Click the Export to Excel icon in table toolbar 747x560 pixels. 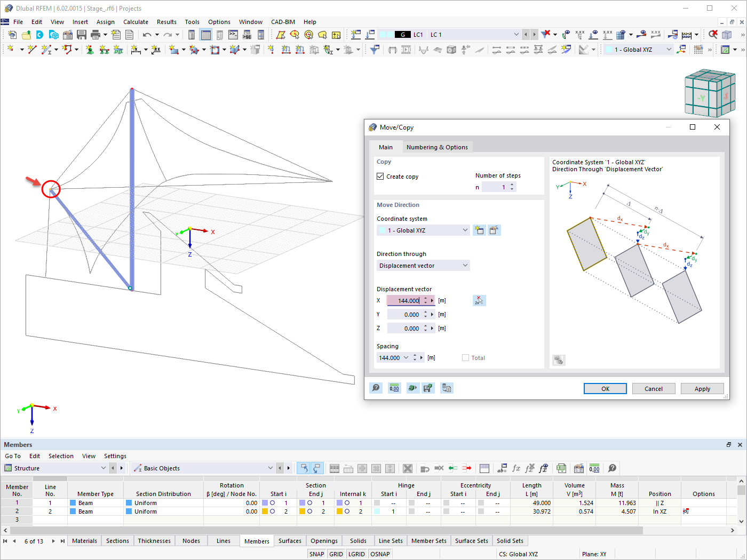click(561, 468)
